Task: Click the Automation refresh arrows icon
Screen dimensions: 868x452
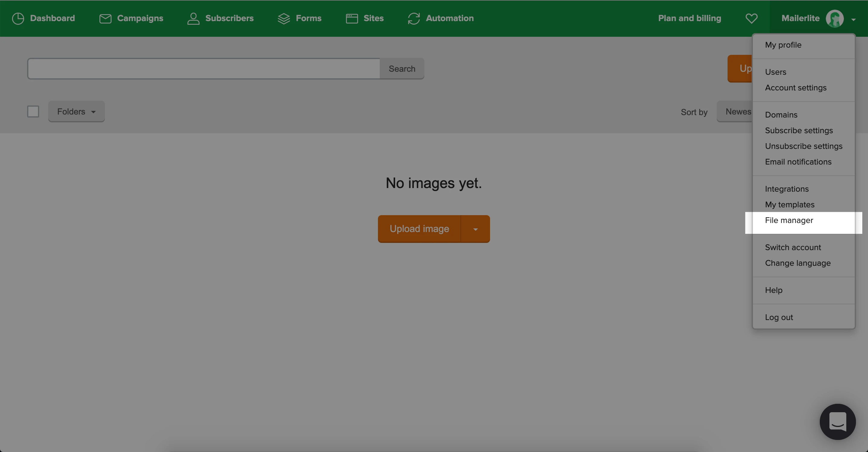Action: point(414,18)
